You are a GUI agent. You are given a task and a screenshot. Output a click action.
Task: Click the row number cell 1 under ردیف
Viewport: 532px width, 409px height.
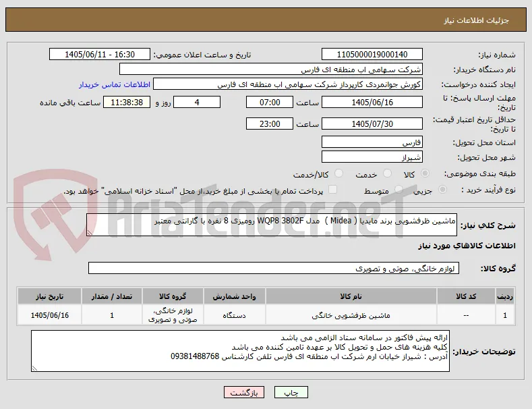(x=505, y=315)
